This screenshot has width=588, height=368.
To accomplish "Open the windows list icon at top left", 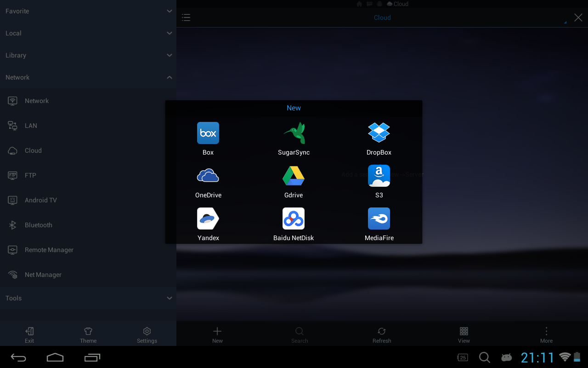I will pos(186,17).
